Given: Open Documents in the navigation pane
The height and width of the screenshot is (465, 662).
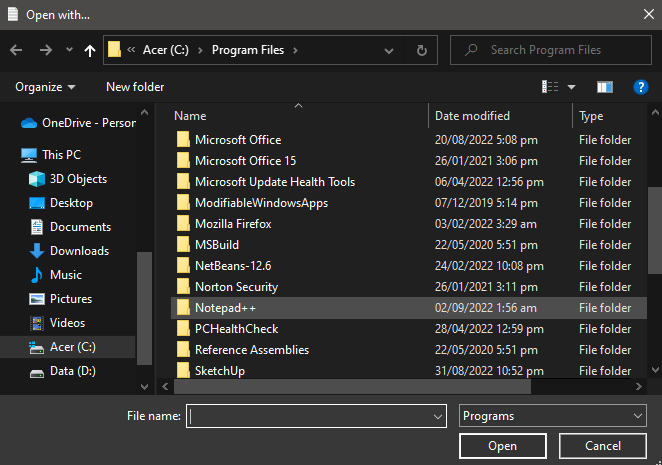Looking at the screenshot, I should coord(70,227).
